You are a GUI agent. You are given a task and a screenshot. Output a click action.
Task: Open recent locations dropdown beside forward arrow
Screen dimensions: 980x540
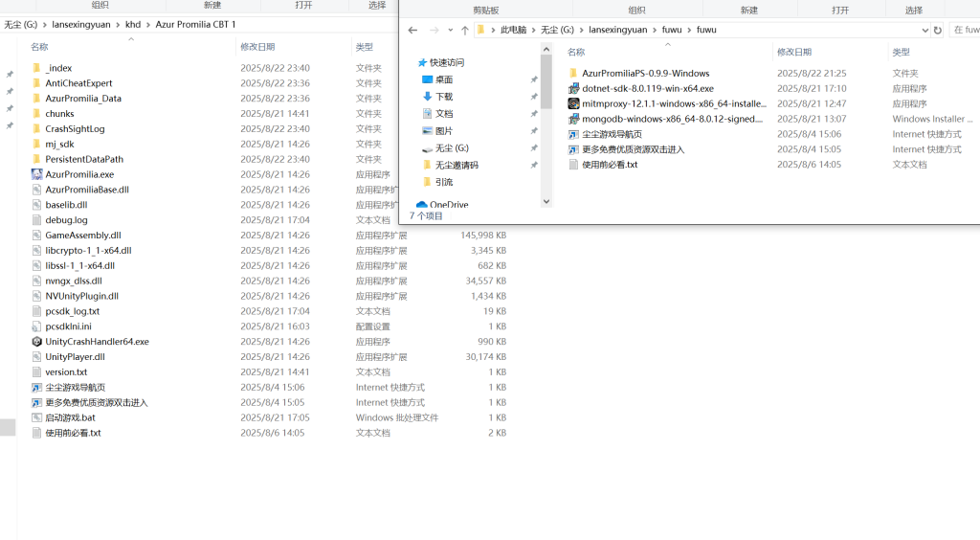450,30
